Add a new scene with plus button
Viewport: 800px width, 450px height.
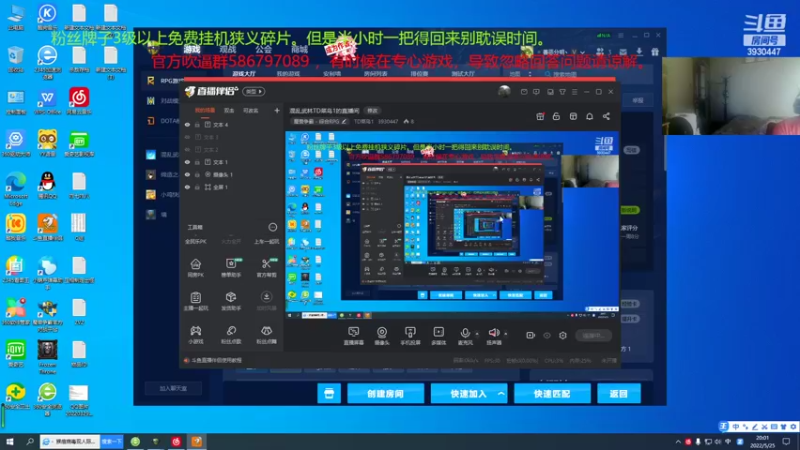[x=277, y=110]
